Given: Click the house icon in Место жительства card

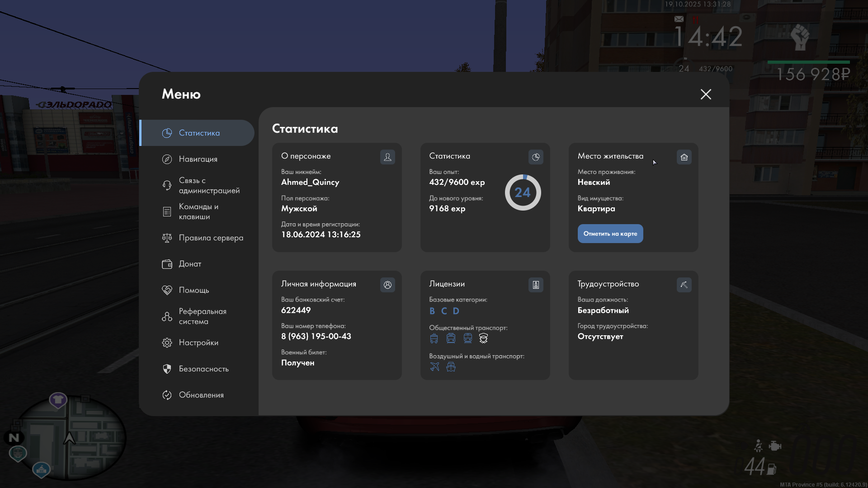Looking at the screenshot, I should click(684, 157).
